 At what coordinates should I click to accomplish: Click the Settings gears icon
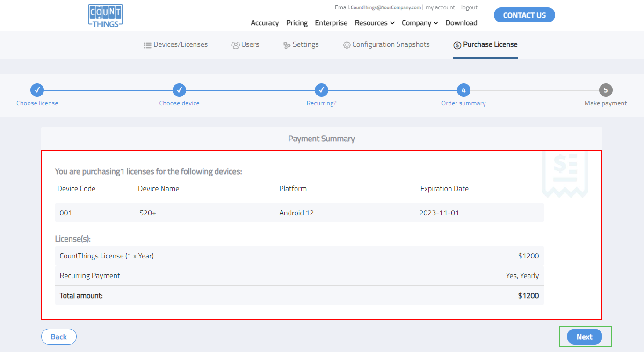[287, 45]
